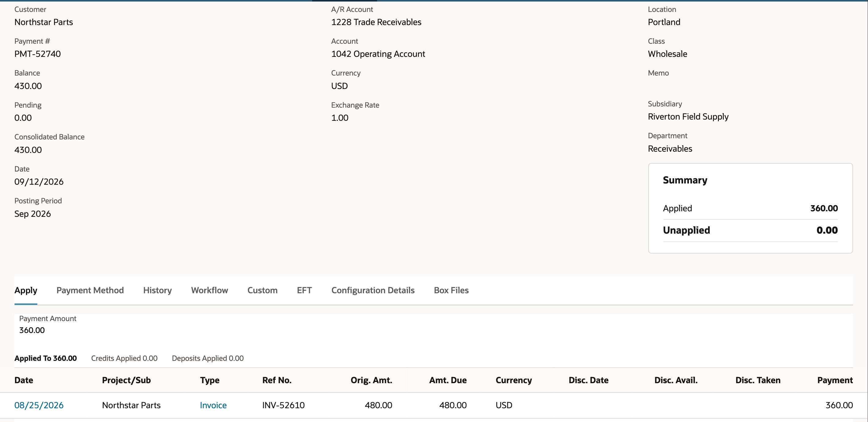Click the Portland location value
The image size is (868, 422).
pos(664,22)
